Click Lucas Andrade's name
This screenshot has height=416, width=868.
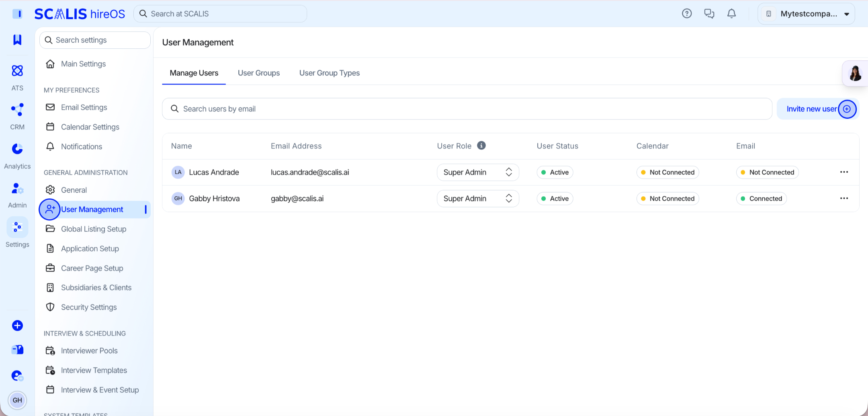point(214,172)
